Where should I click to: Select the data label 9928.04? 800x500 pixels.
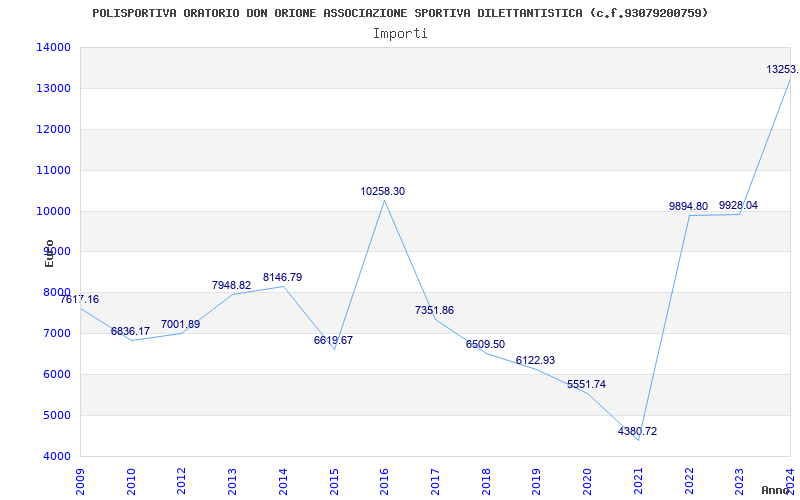[738, 205]
